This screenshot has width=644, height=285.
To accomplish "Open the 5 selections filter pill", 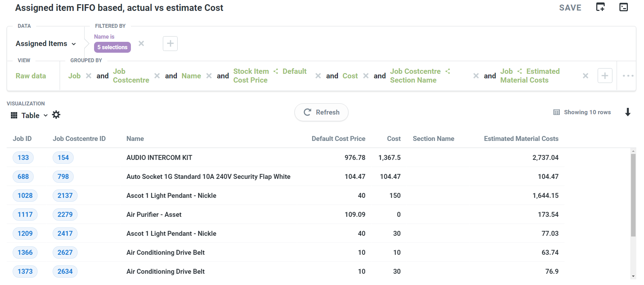I will [112, 47].
